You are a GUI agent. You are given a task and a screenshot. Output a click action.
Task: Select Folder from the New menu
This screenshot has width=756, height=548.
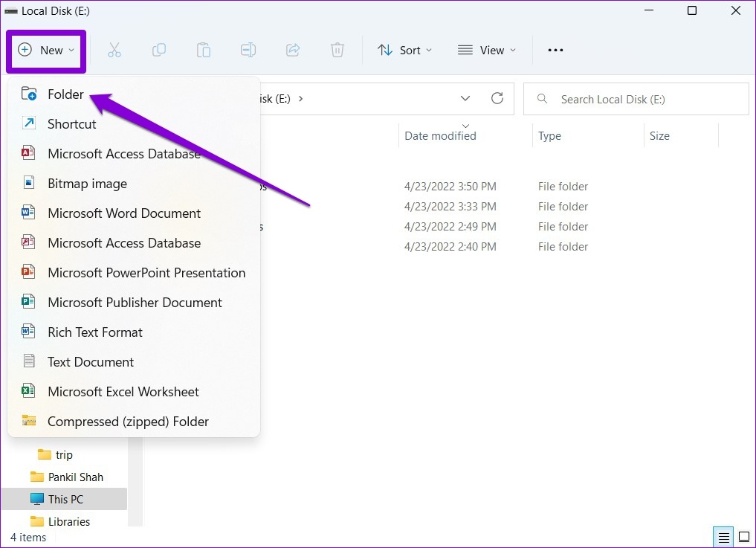point(65,94)
